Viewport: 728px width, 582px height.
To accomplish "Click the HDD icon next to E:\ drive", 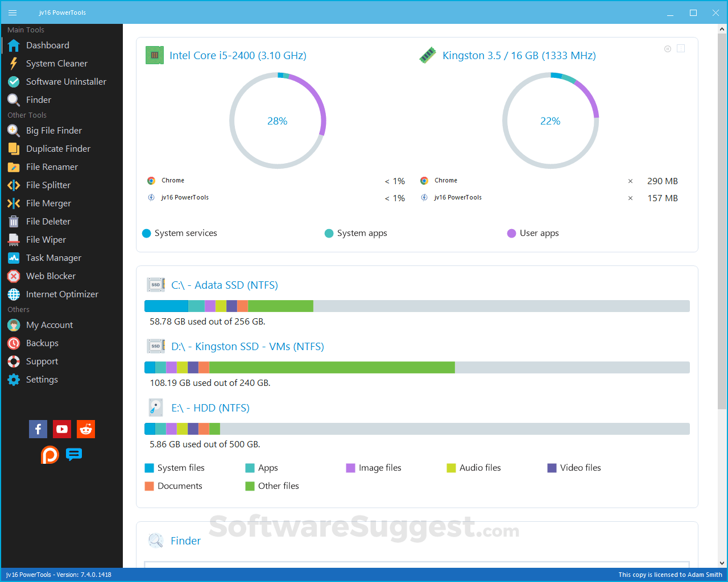I will coord(156,408).
